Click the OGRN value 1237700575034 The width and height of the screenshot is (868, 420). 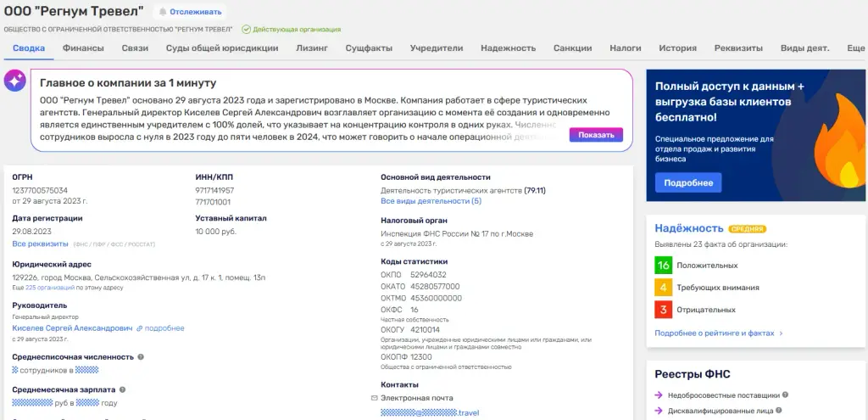[40, 190]
